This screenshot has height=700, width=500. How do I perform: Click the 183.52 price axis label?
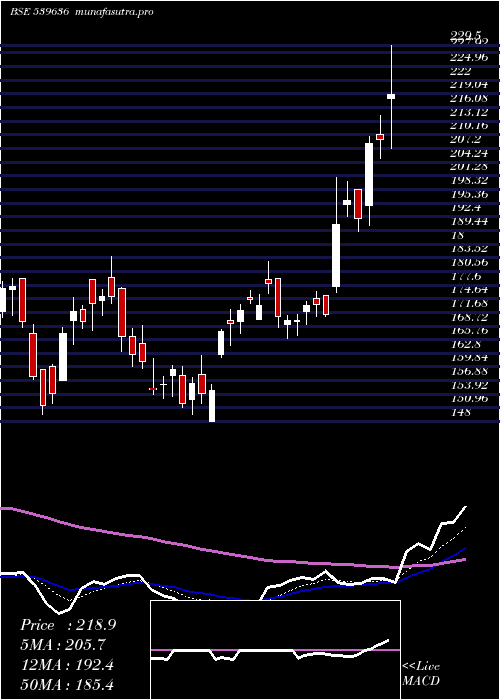click(x=470, y=249)
